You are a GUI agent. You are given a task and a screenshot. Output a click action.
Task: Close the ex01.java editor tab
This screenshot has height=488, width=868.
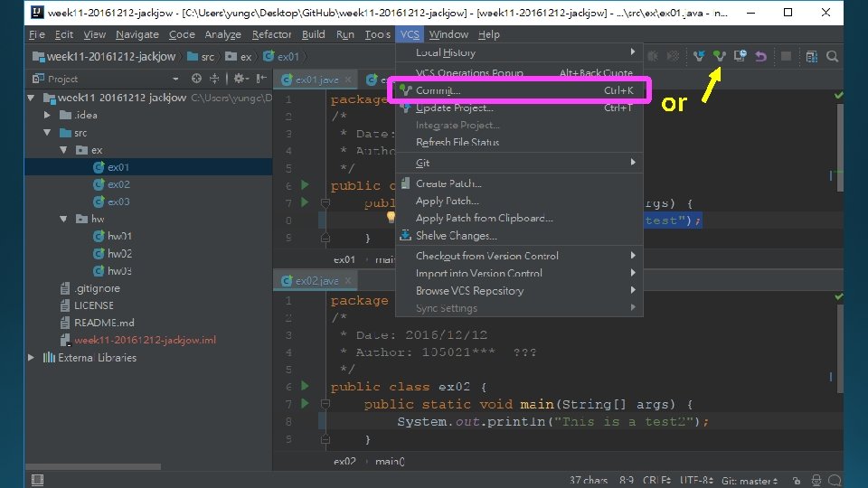(x=347, y=80)
